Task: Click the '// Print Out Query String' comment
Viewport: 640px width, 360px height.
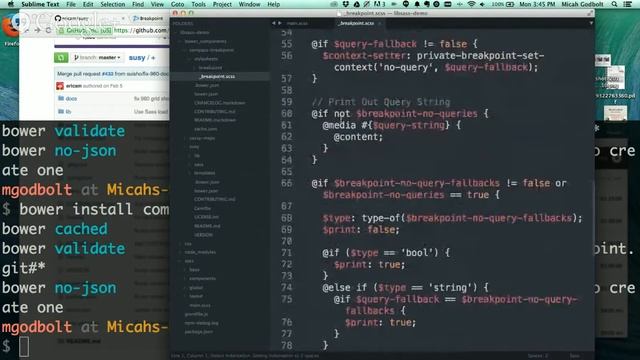Action: (x=381, y=102)
